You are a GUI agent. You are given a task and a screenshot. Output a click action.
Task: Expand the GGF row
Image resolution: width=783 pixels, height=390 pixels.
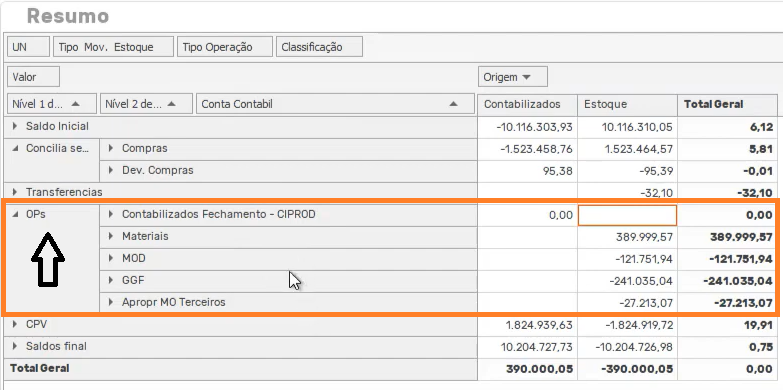(x=111, y=281)
